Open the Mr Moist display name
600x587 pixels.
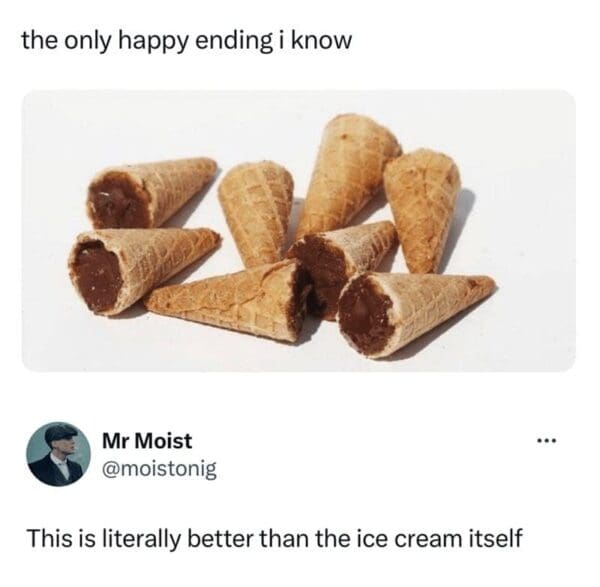[x=147, y=441]
